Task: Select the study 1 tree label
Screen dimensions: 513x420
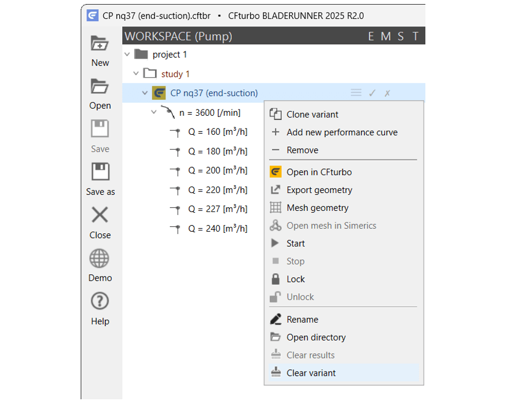Action: tap(175, 74)
